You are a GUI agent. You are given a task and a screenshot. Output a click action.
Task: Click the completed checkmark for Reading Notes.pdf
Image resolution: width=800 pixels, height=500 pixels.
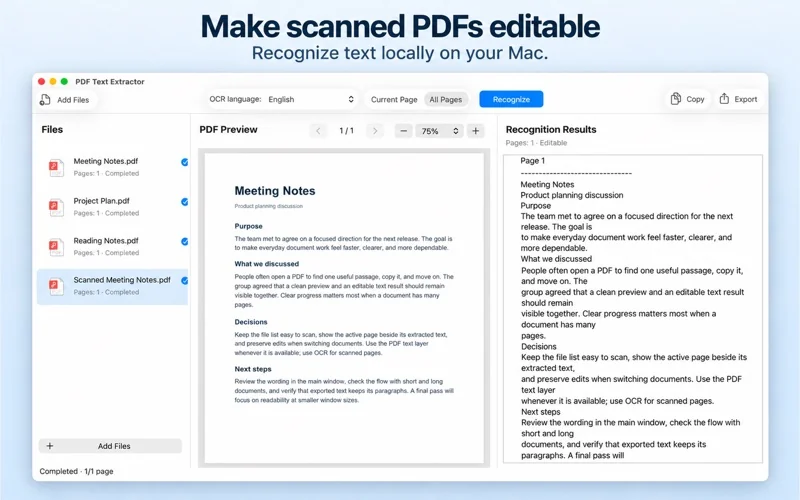tap(184, 241)
